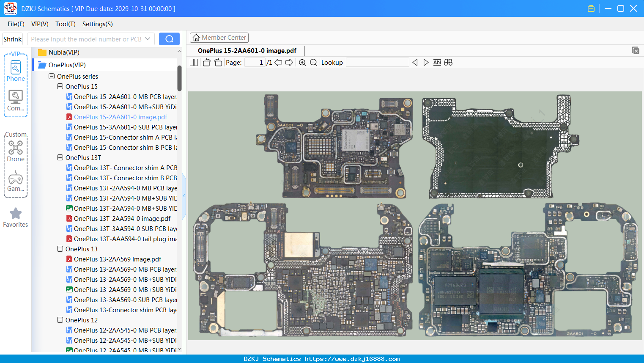Open OnePlus 15-2AA601-0 image.pdf in tree

(117, 117)
